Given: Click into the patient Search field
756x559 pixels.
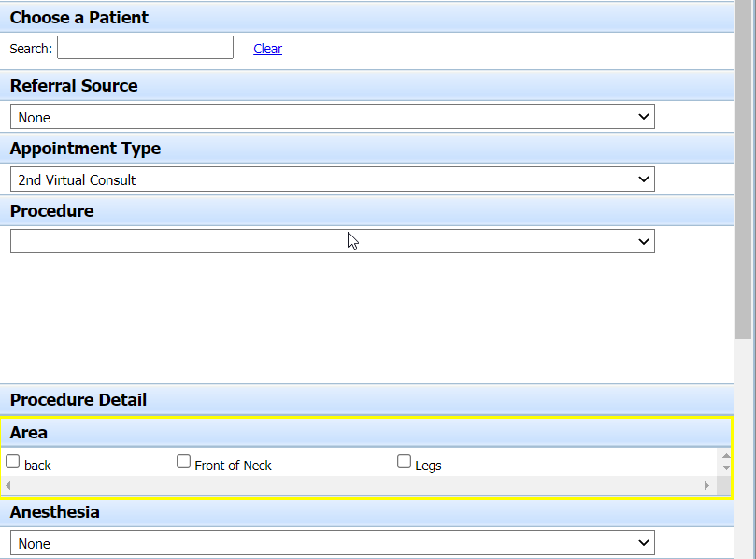Looking at the screenshot, I should click(145, 48).
